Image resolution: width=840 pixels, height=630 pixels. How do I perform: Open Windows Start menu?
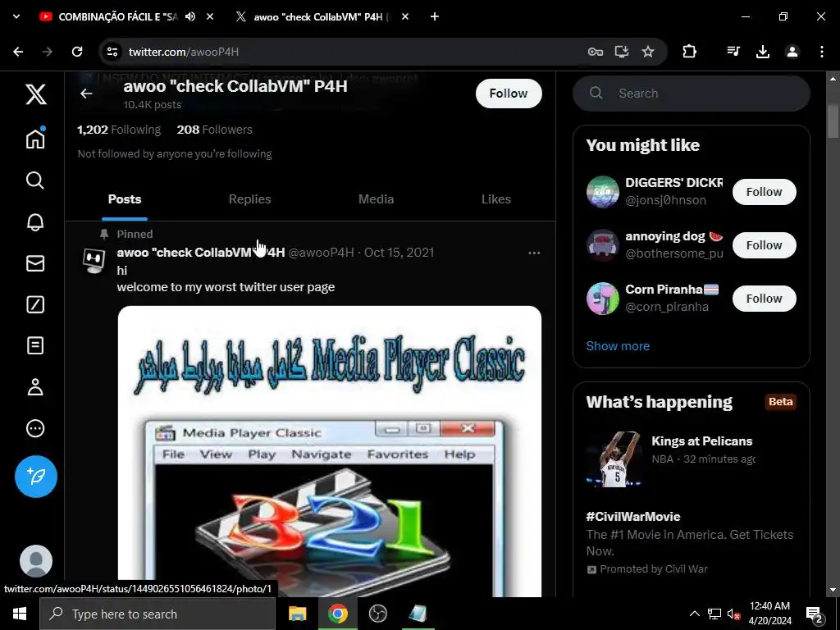coord(20,614)
